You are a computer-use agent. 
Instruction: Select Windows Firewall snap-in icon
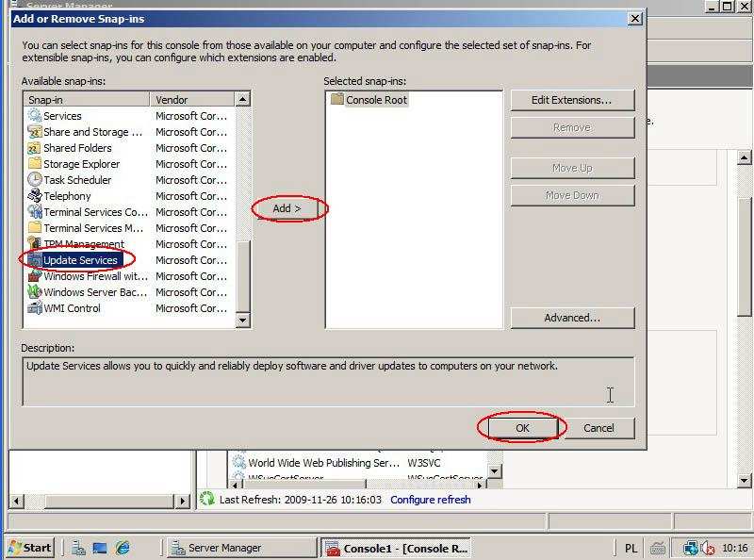pyautogui.click(x=35, y=275)
